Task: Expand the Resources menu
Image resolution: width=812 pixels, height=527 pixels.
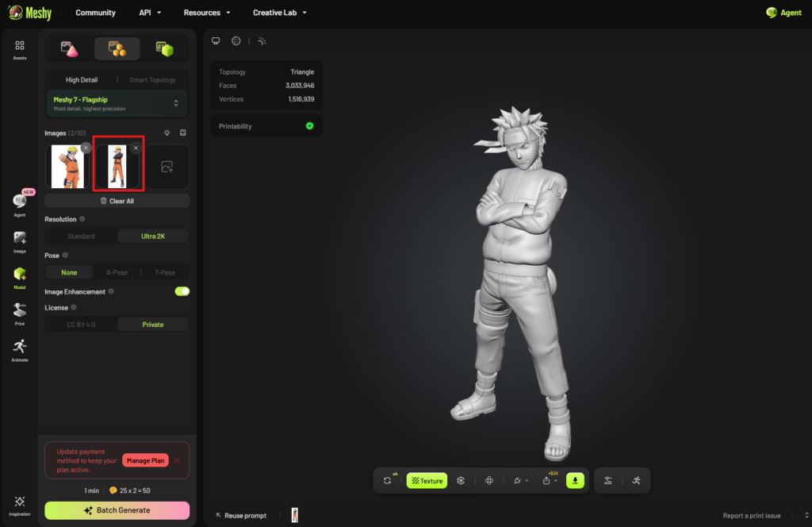Action: coord(207,13)
